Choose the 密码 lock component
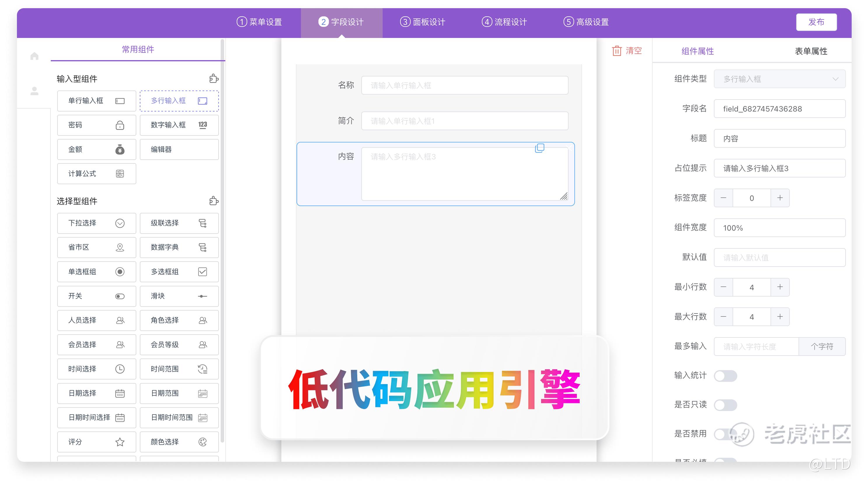Viewport: 868px width, 484px height. tap(96, 125)
